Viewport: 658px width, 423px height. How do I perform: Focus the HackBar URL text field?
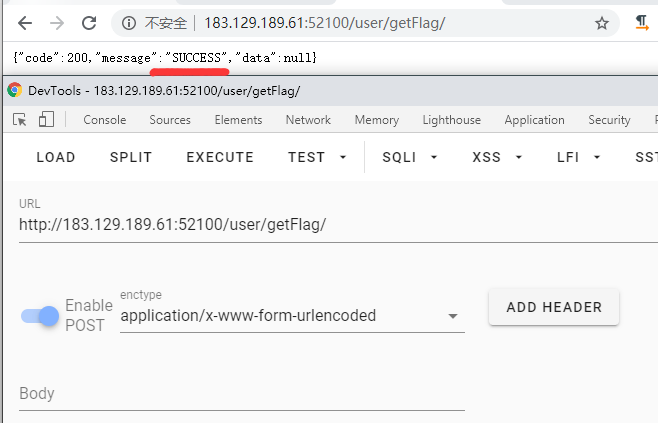[x=330, y=225]
